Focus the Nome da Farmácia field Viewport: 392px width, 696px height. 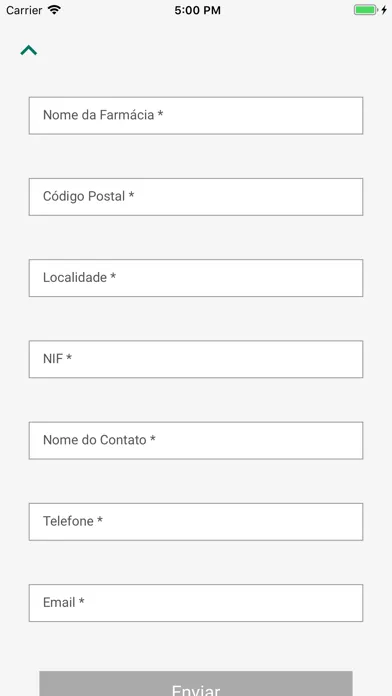196,115
